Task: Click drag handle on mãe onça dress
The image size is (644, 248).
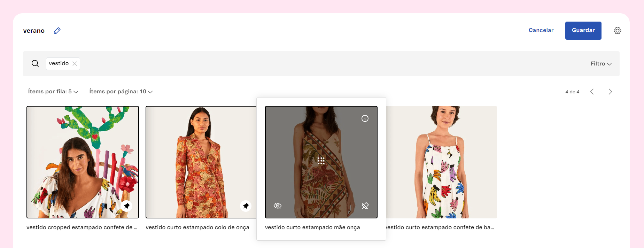Action: tap(321, 161)
